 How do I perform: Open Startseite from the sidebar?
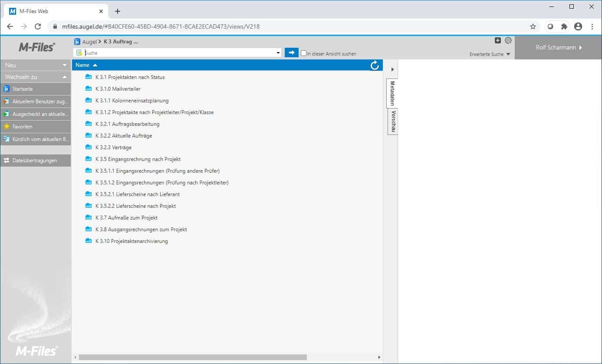22,89
